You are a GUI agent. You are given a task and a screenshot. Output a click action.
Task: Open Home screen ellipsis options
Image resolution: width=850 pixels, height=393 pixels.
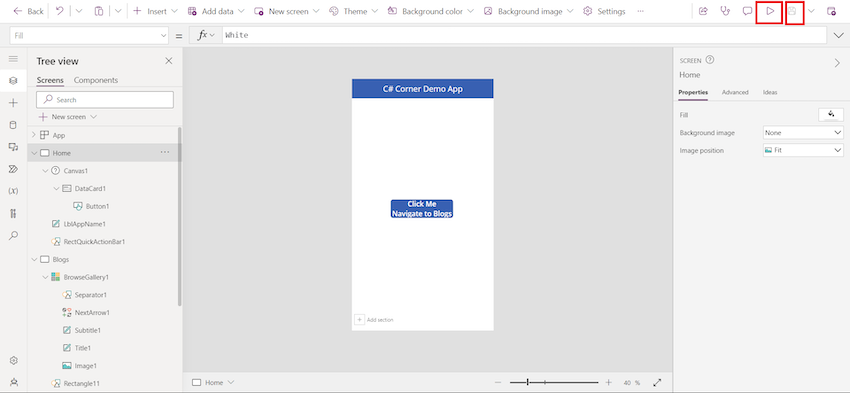tap(165, 152)
